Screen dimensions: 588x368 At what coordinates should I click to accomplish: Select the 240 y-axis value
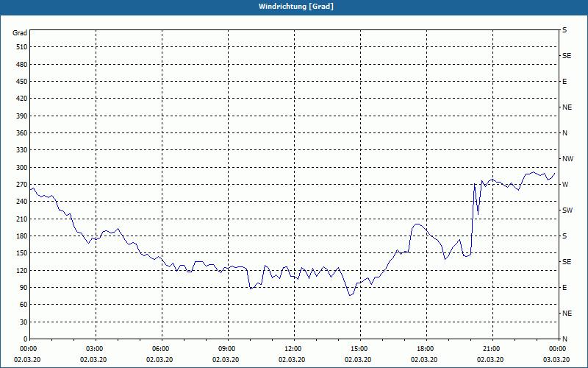pyautogui.click(x=22, y=202)
